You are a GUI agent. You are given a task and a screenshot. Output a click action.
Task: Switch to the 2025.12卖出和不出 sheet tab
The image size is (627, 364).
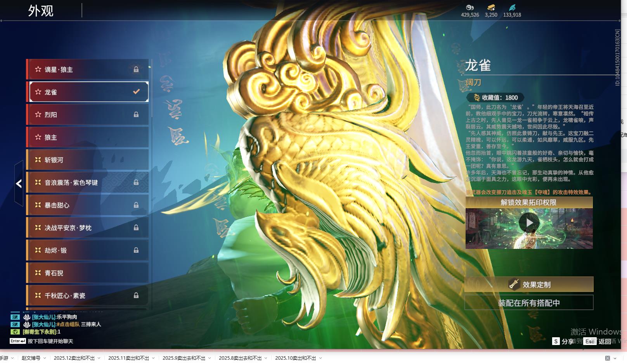pos(74,358)
